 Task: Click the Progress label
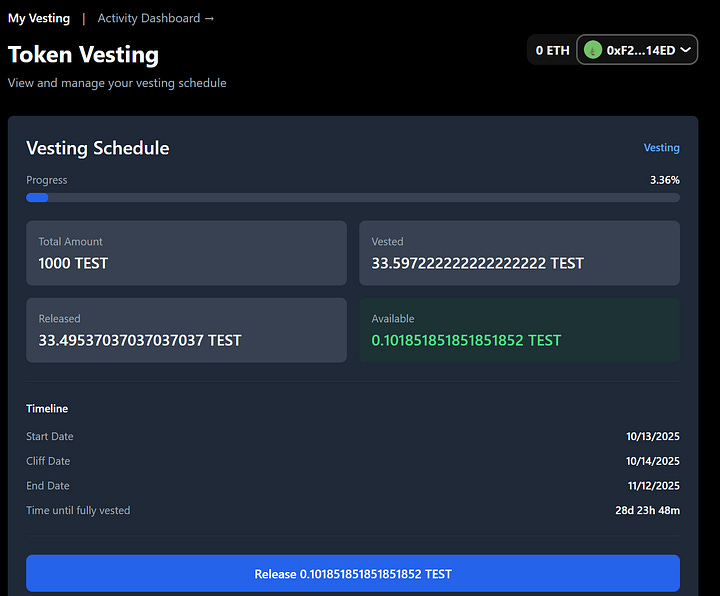(x=46, y=180)
